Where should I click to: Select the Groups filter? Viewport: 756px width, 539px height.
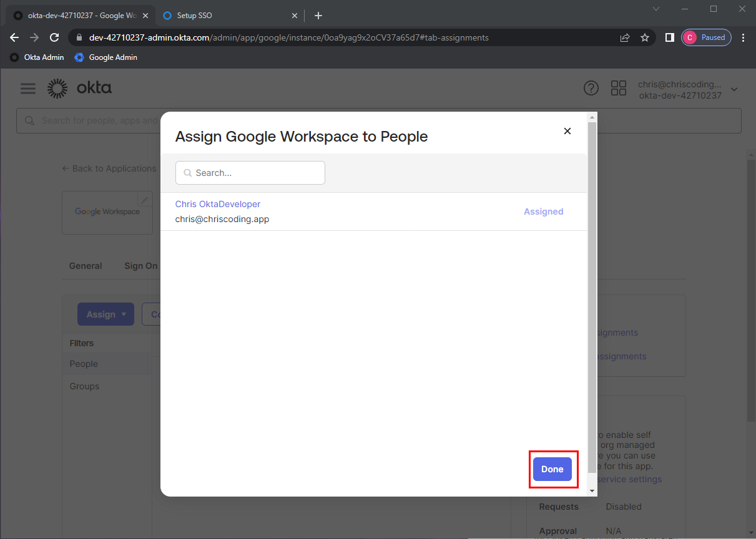point(84,386)
